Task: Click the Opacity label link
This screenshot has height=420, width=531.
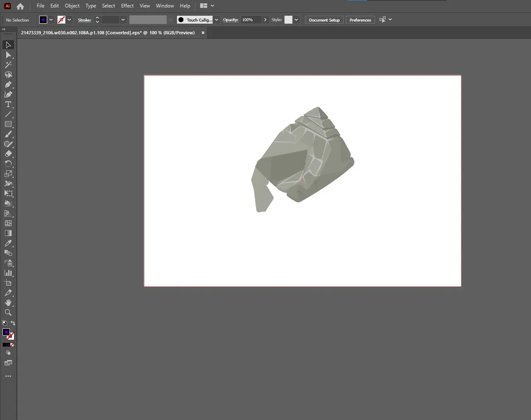Action: (x=231, y=20)
